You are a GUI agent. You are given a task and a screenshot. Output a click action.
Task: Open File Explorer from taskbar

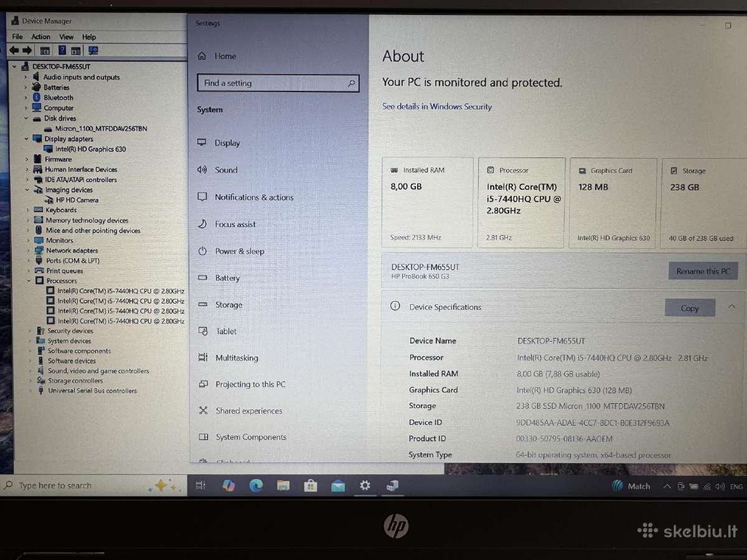click(x=283, y=486)
